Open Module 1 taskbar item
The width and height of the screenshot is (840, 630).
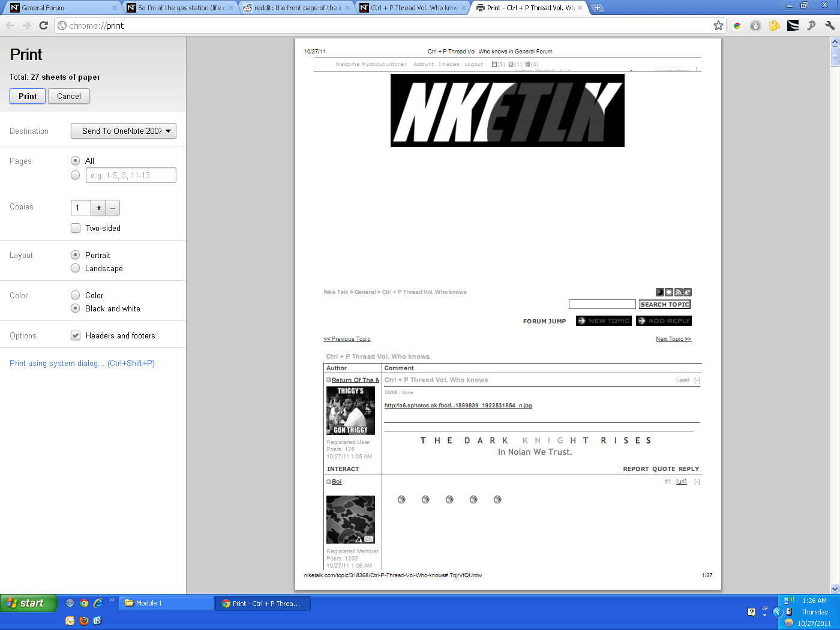click(x=166, y=603)
